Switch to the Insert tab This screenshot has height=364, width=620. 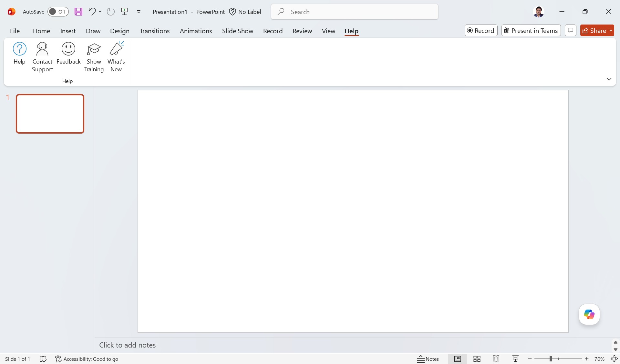[x=68, y=31]
